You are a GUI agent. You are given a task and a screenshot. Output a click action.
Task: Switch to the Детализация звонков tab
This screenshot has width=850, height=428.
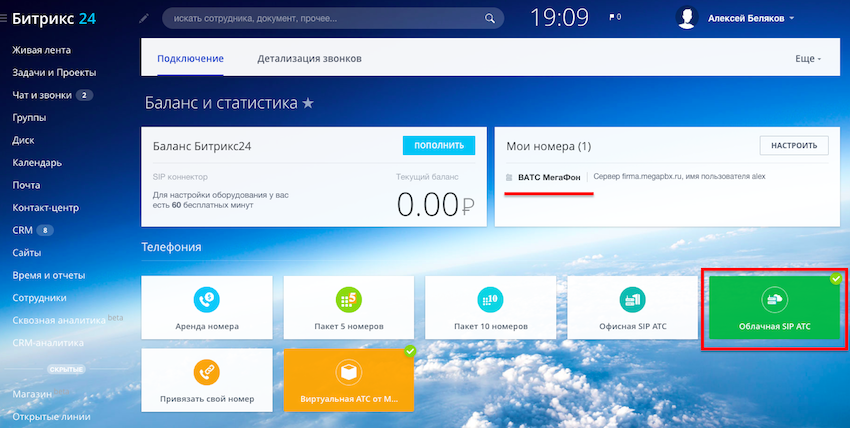309,59
